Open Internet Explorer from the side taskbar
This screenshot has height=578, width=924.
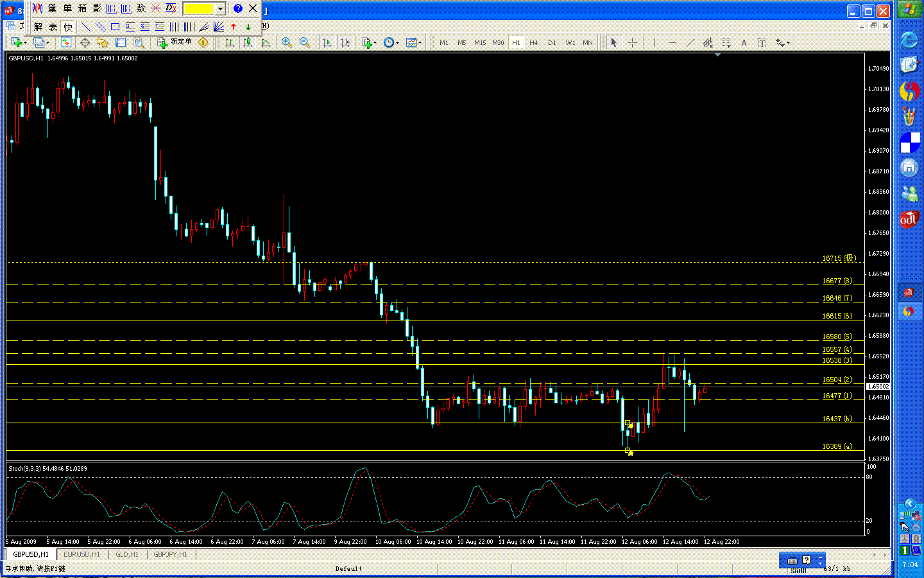909,40
